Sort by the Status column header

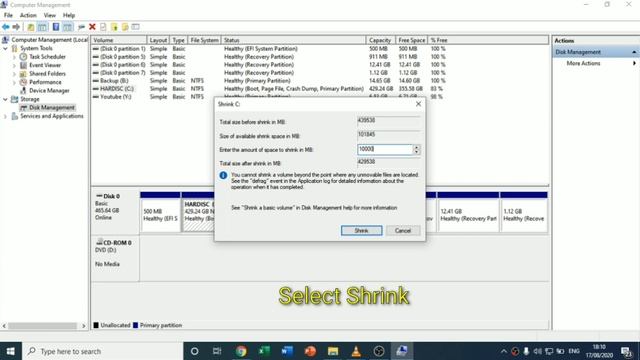(x=293, y=40)
